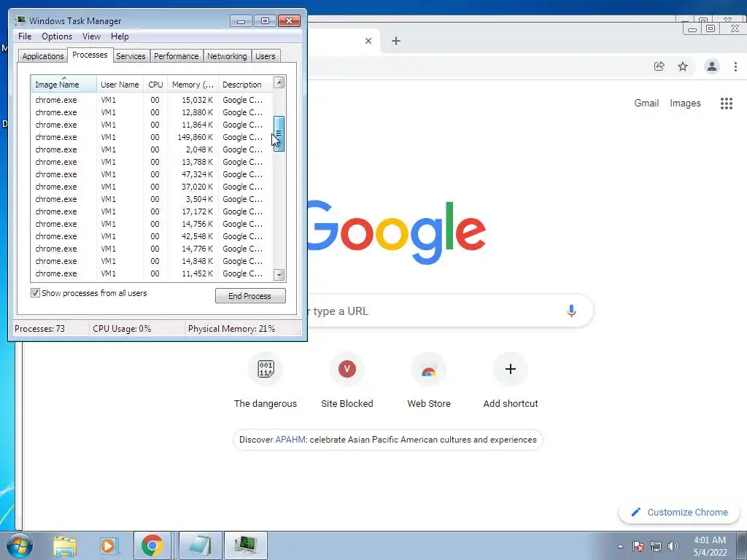Open the network tray icon
Viewport: 747px width, 560px height.
(x=656, y=547)
